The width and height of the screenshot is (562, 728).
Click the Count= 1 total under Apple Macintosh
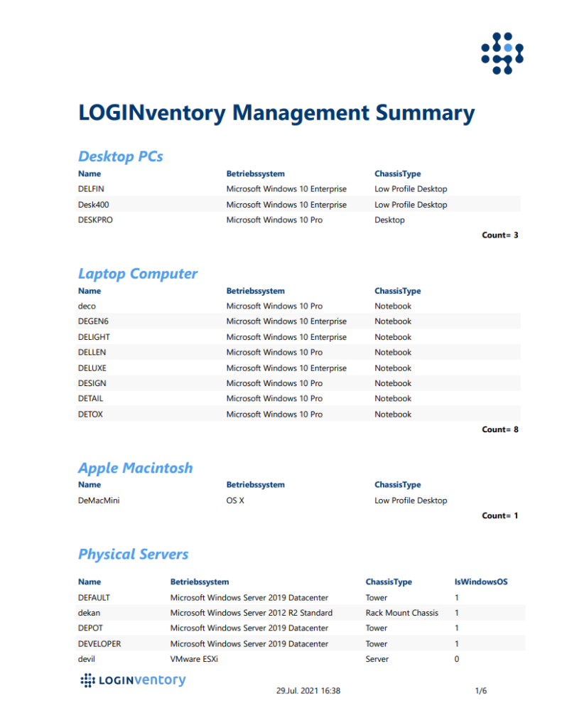(499, 516)
